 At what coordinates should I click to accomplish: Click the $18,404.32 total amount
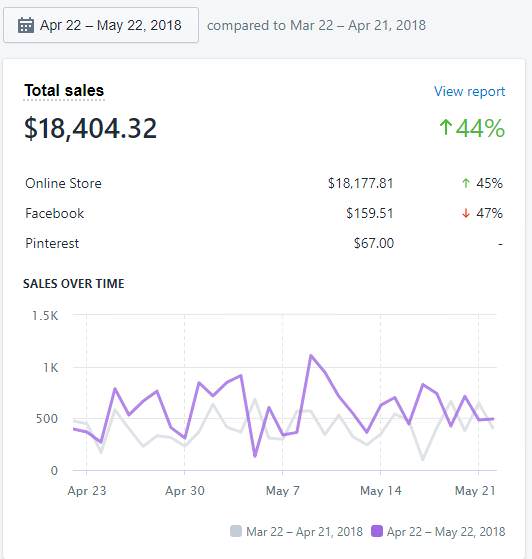click(x=91, y=128)
